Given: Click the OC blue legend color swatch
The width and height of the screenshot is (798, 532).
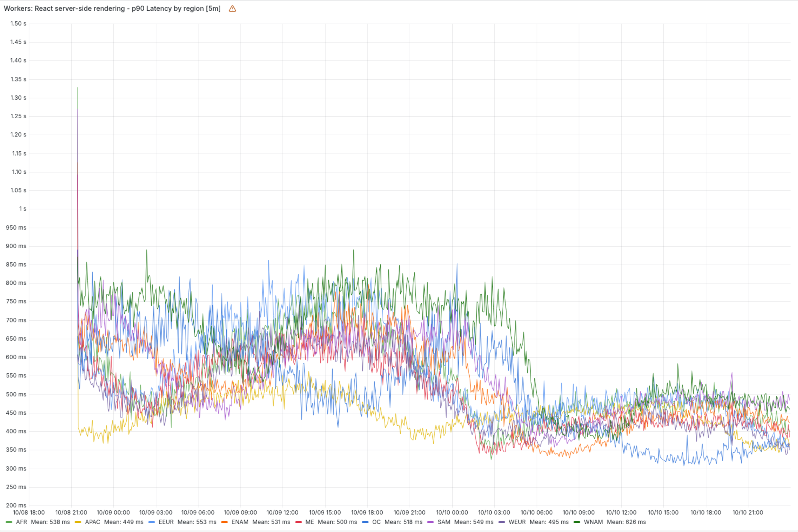Looking at the screenshot, I should pyautogui.click(x=365, y=522).
